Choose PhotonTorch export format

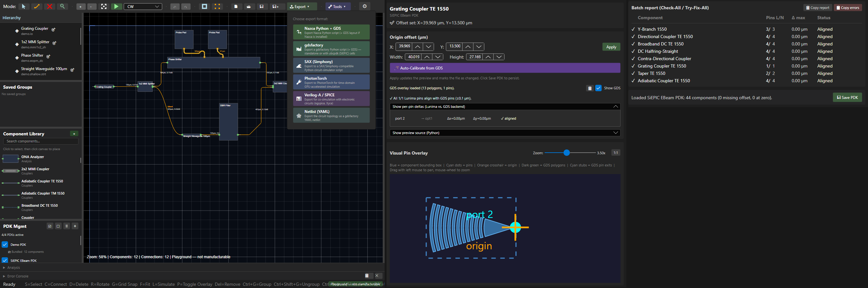(331, 82)
